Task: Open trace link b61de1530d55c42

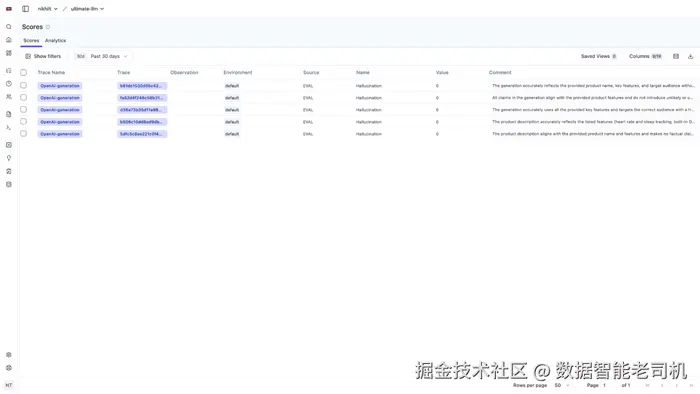Action: pos(142,86)
